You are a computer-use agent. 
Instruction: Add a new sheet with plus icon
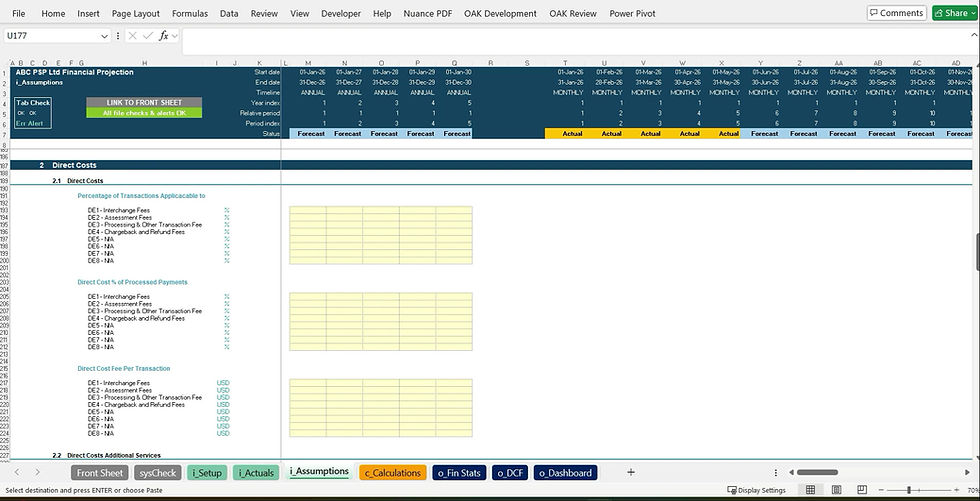click(x=631, y=472)
